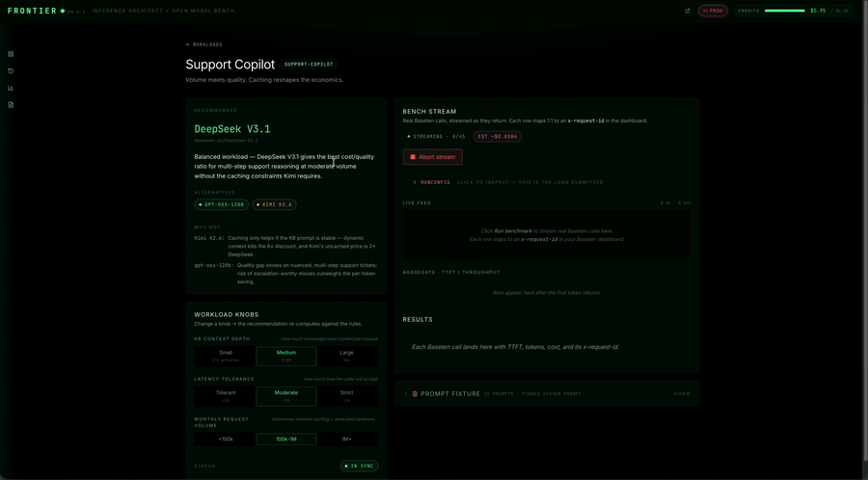Image resolution: width=868 pixels, height=480 pixels.
Task: Select 1M+ monthly request volume
Action: [x=347, y=440]
